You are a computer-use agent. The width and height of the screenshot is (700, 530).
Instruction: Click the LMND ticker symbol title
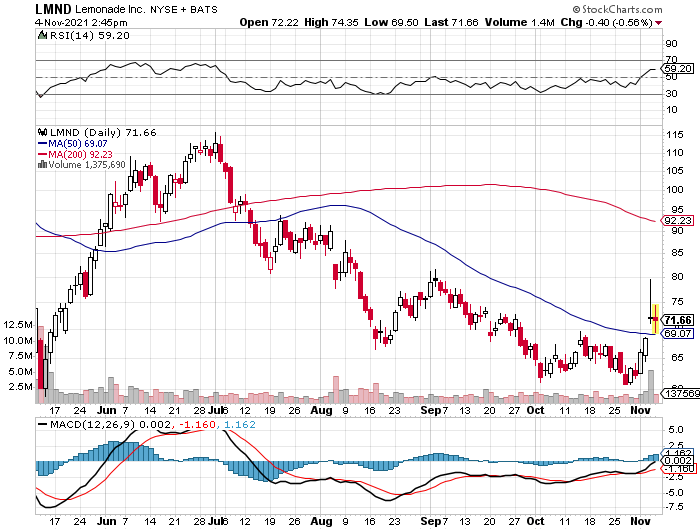pyautogui.click(x=53, y=9)
